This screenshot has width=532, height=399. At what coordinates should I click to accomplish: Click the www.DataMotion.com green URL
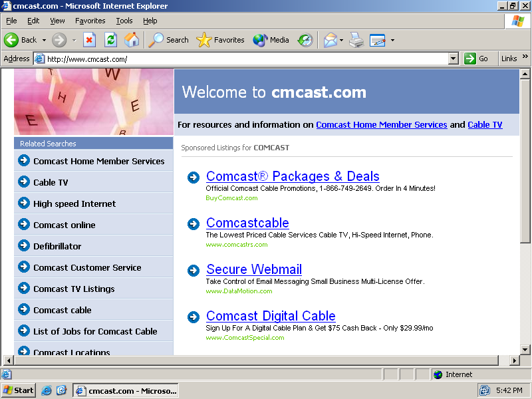239,291
